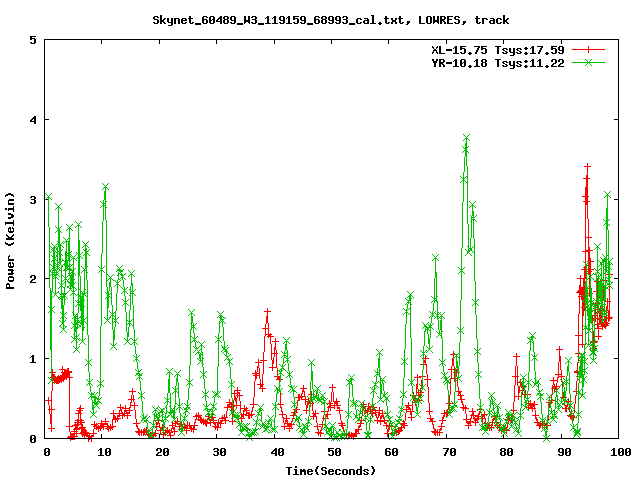Screen dimensions: 640x480
Task: Click the highest red peak near 94 seconds
Action: pos(587,166)
